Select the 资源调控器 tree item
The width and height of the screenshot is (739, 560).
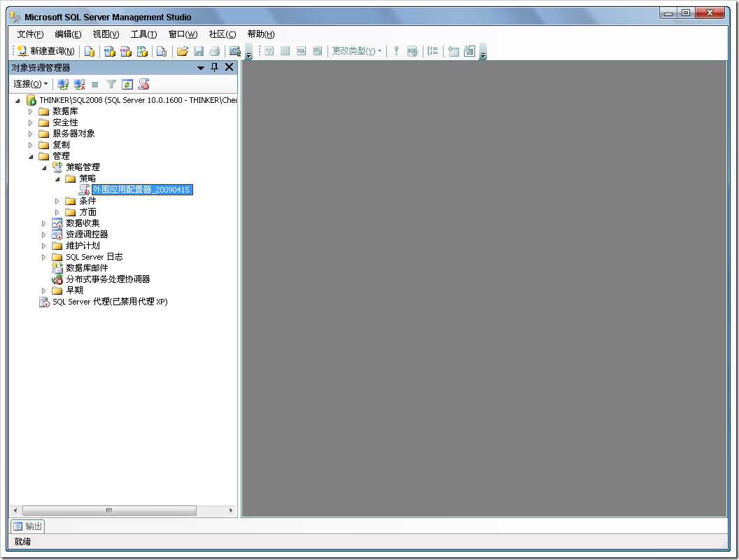click(x=87, y=234)
